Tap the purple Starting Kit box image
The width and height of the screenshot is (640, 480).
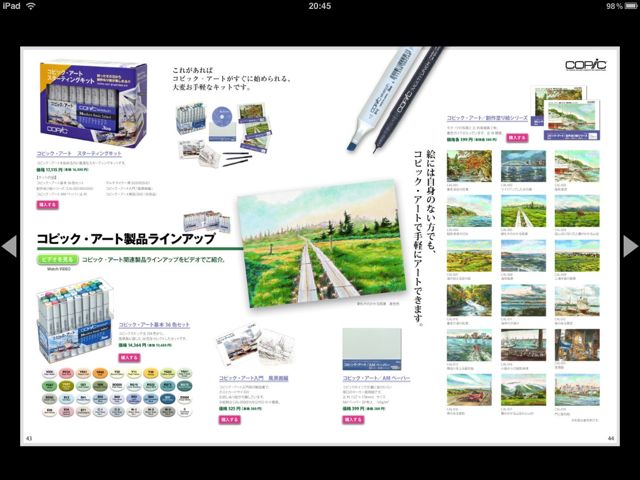tap(93, 104)
